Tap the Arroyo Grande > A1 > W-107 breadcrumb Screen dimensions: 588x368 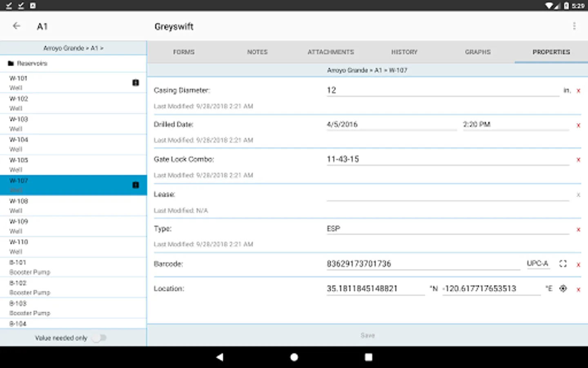pyautogui.click(x=367, y=70)
